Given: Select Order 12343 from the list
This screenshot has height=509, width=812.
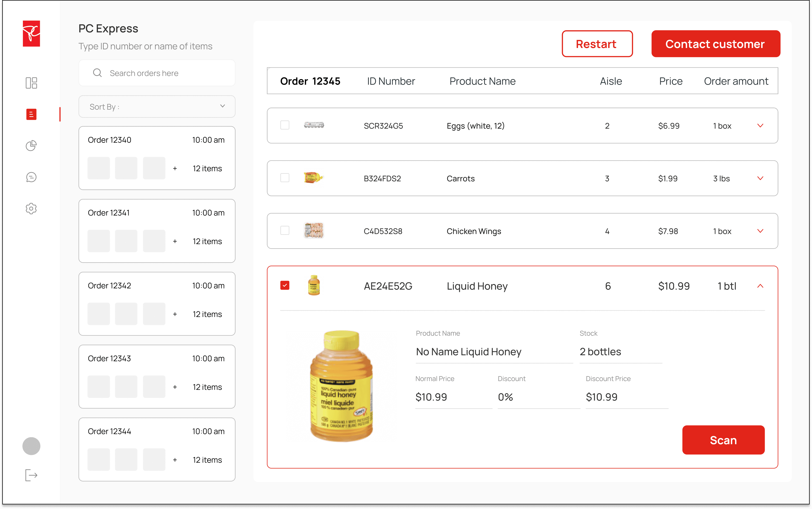Looking at the screenshot, I should 157,376.
